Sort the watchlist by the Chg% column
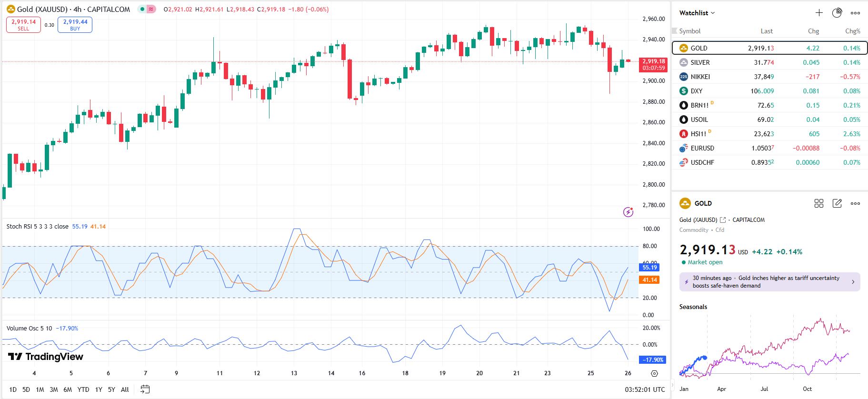Image resolution: width=868 pixels, height=399 pixels. (852, 31)
